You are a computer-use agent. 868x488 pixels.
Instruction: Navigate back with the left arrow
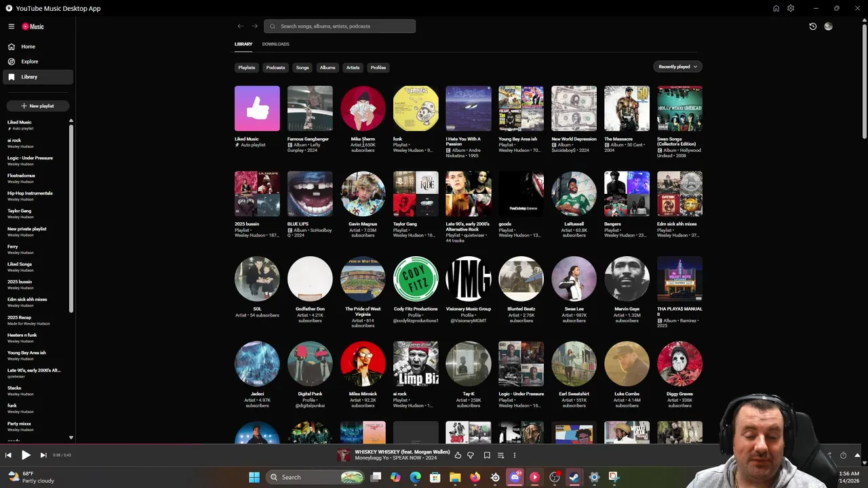tap(241, 26)
